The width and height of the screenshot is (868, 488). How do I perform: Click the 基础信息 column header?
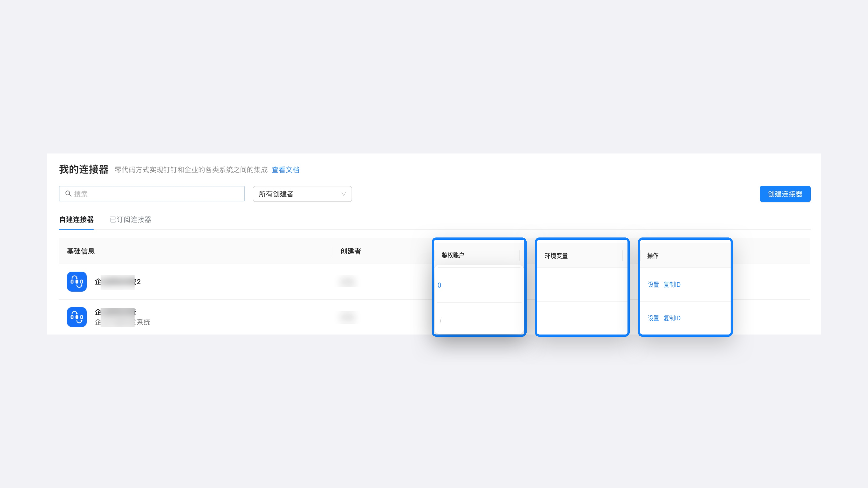click(x=80, y=251)
